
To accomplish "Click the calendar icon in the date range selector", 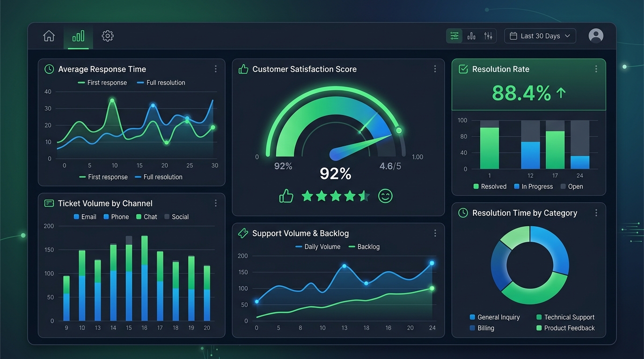I will coord(513,36).
